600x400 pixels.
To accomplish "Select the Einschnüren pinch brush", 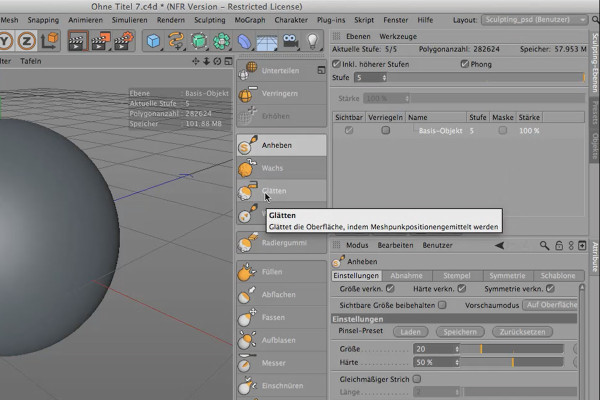I will 281,385.
